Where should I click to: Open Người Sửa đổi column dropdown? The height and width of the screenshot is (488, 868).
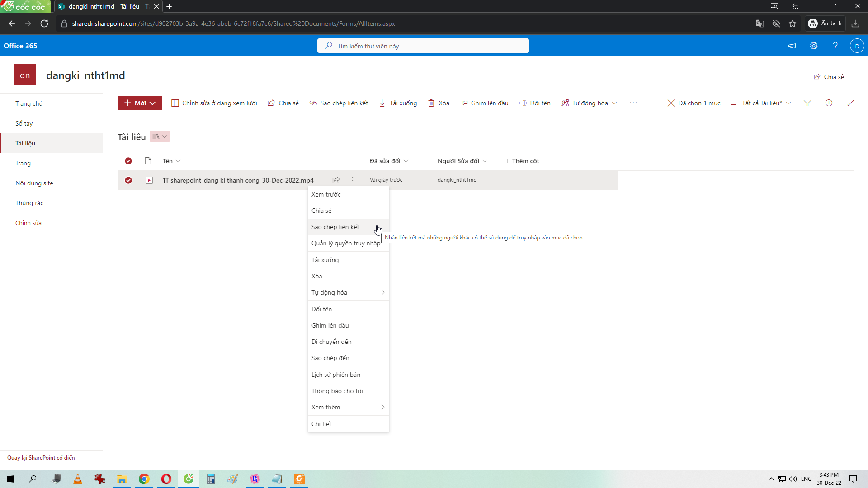coord(462,161)
